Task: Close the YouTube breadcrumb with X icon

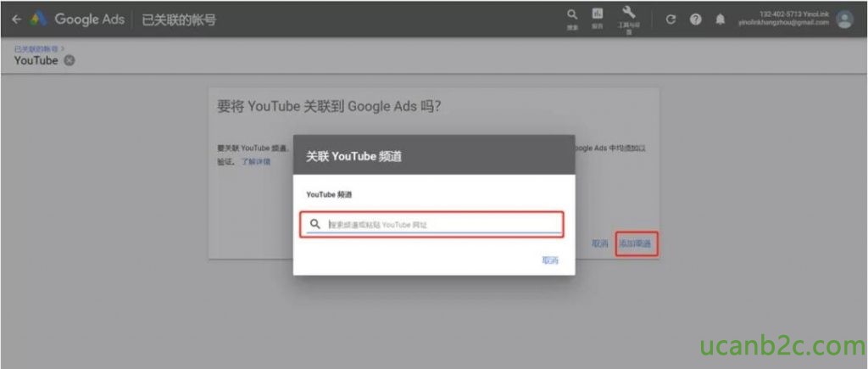Action: [x=70, y=60]
